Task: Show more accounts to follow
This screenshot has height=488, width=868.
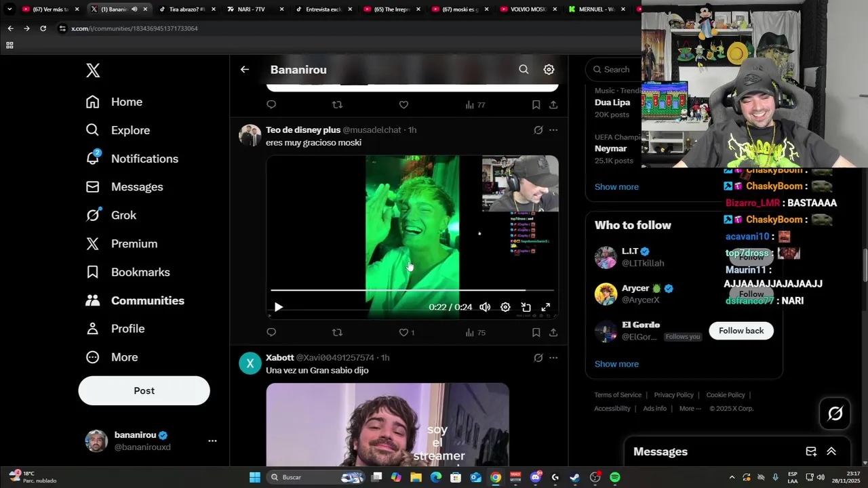Action: click(x=616, y=364)
